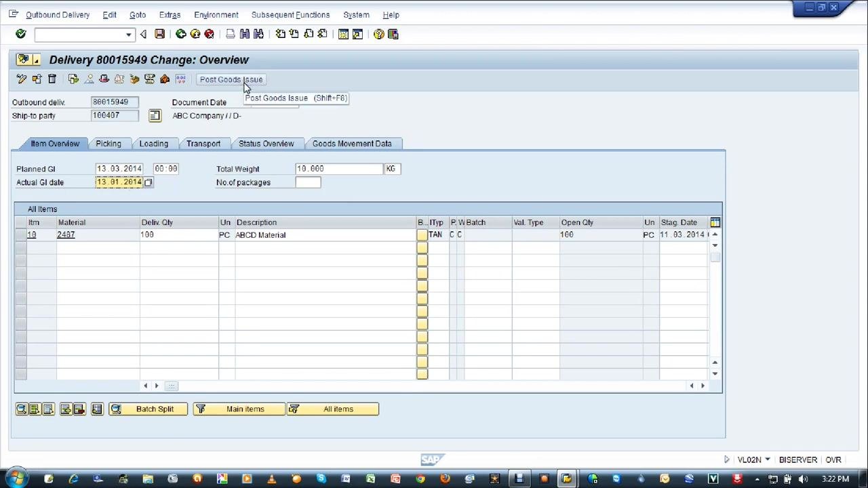
Task: Open item 10 link in table
Action: click(x=31, y=235)
